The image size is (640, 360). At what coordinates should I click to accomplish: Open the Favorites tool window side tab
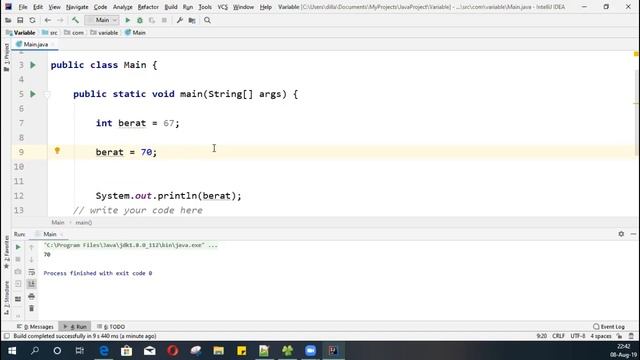[x=6, y=252]
